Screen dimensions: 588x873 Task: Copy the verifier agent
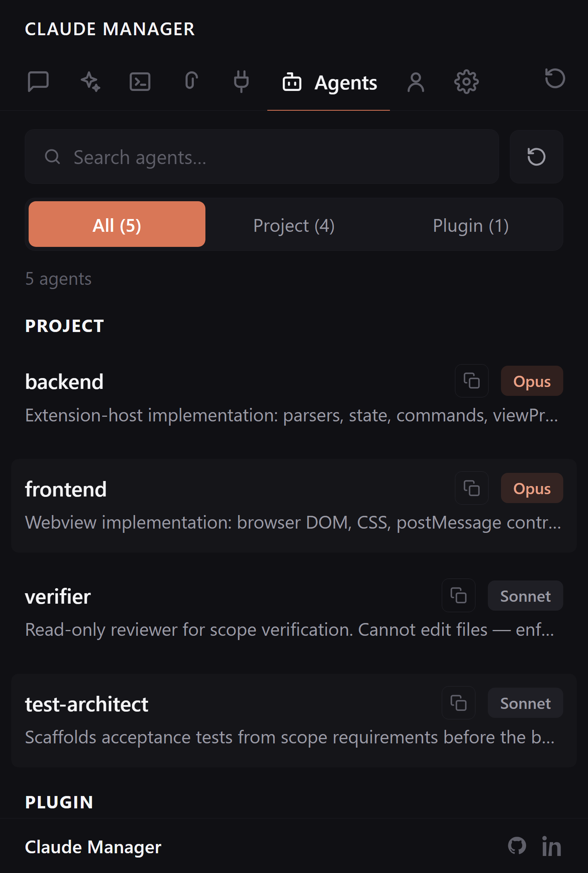point(458,595)
